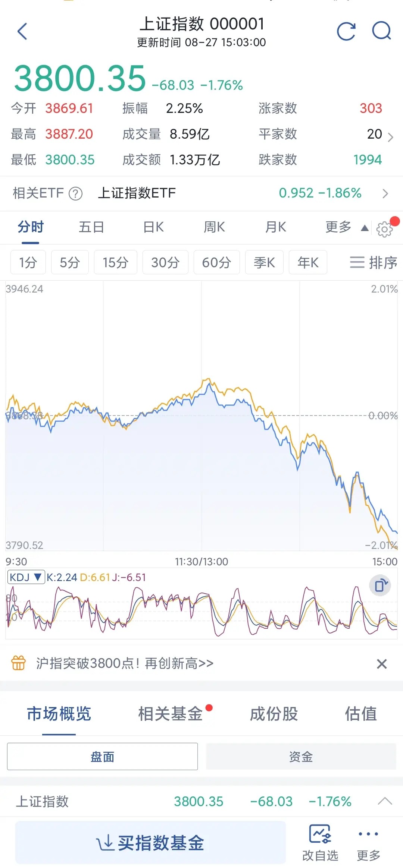Image resolution: width=403 pixels, height=868 pixels.
Task: Select the 5分 interval chip
Action: pos(70,262)
